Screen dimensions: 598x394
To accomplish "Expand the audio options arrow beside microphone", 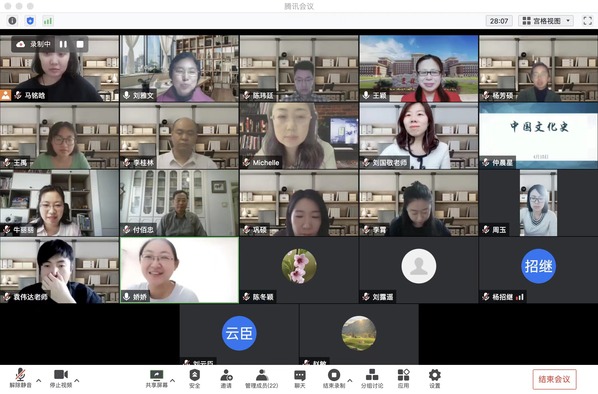I will [x=39, y=380].
